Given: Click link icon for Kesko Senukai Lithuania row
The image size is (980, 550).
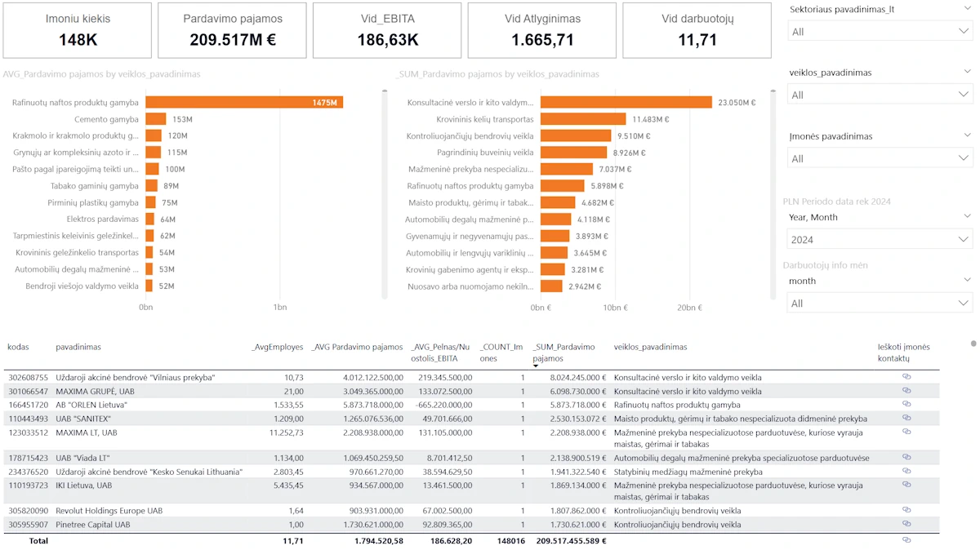Looking at the screenshot, I should [906, 471].
